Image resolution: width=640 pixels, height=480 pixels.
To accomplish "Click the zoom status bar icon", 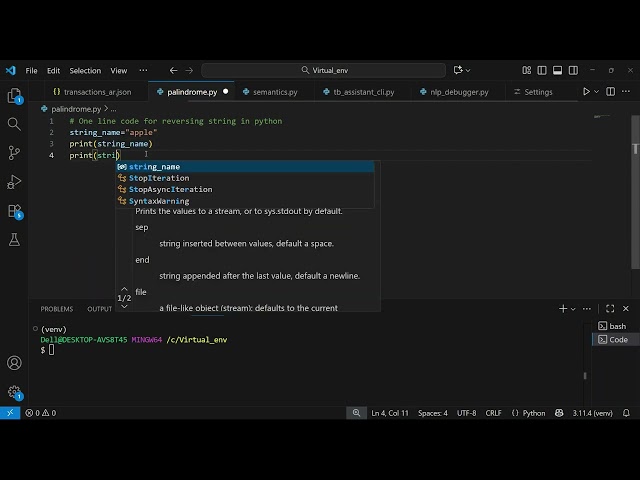I will (356, 413).
